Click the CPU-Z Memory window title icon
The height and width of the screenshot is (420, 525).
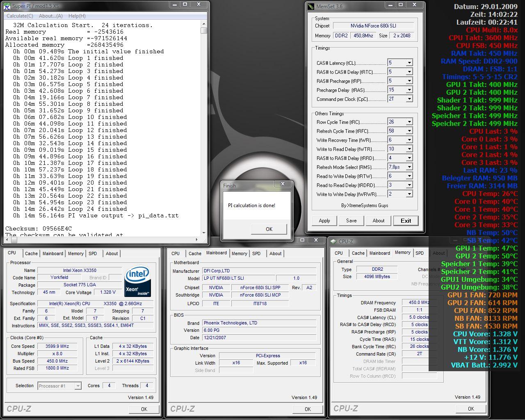[334, 241]
